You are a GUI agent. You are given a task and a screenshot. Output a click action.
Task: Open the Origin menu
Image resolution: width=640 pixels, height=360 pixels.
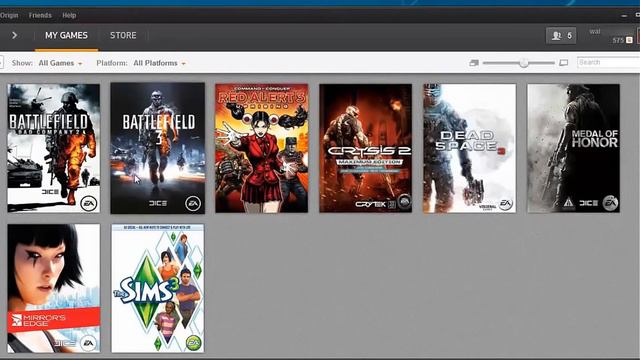click(x=9, y=15)
